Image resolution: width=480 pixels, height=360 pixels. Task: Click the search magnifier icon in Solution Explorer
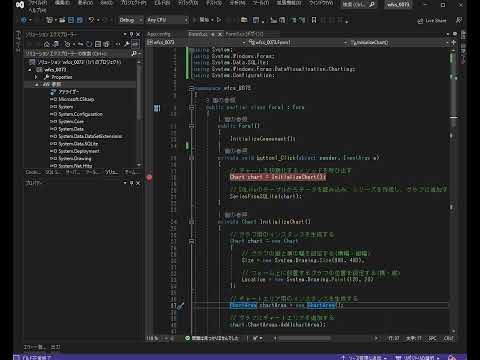(x=134, y=54)
